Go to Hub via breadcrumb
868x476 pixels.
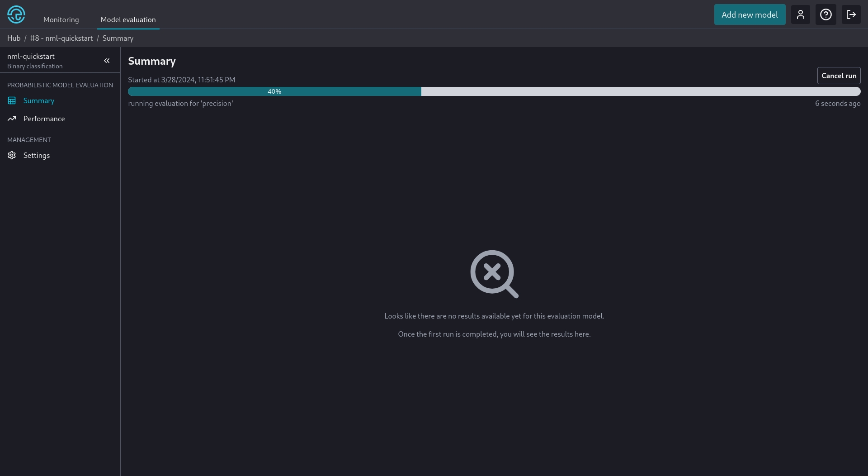coord(14,38)
